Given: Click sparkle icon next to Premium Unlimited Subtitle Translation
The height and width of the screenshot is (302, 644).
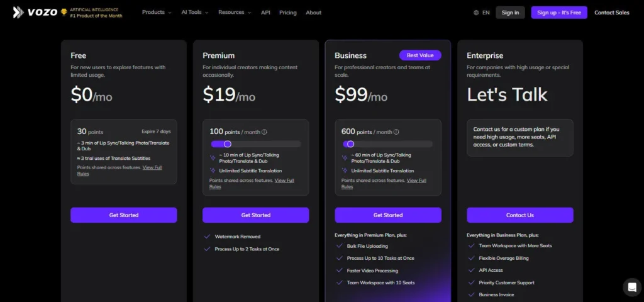Looking at the screenshot, I should [213, 171].
